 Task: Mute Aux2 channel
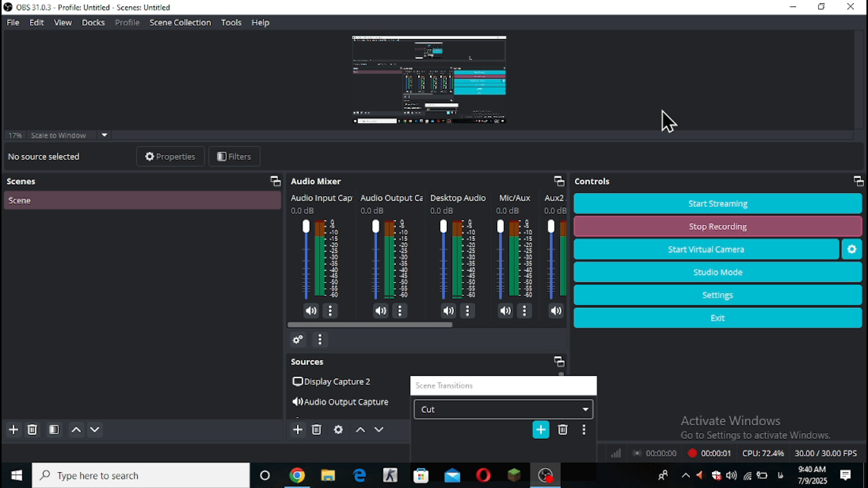(556, 311)
